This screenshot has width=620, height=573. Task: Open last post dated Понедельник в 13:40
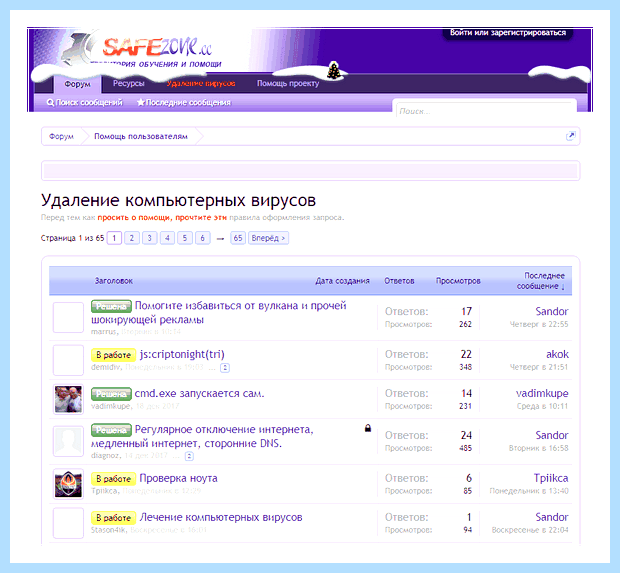click(x=529, y=491)
